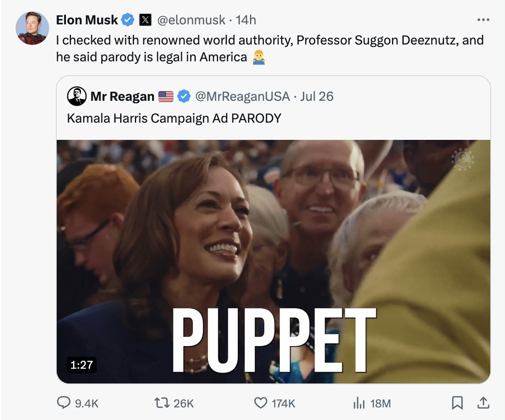Click the Jul 26 date on quoted post

tap(317, 97)
